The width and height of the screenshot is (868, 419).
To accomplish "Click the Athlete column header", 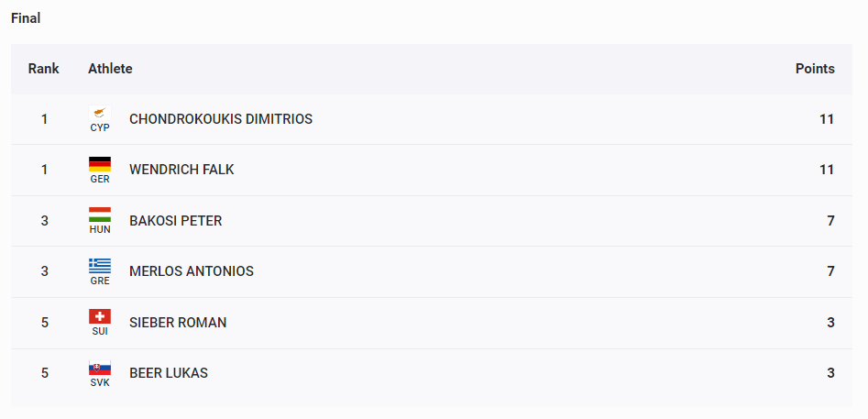I will coord(110,69).
